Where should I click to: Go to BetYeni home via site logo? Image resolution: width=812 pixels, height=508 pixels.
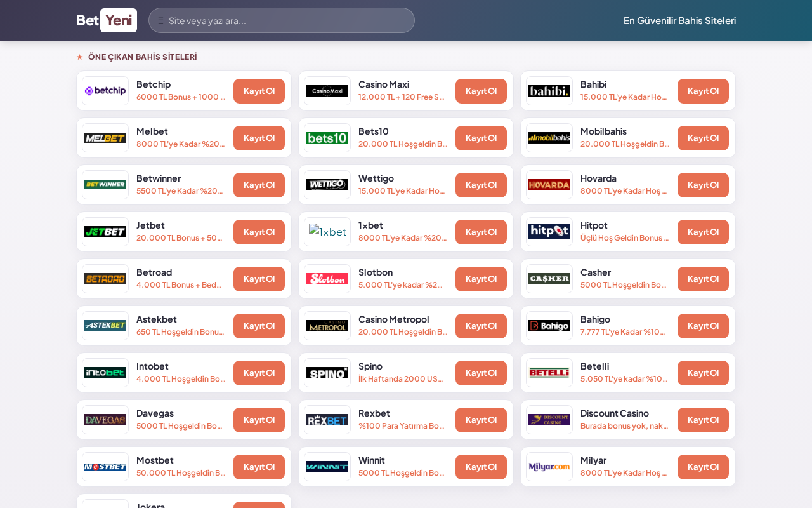tap(107, 20)
